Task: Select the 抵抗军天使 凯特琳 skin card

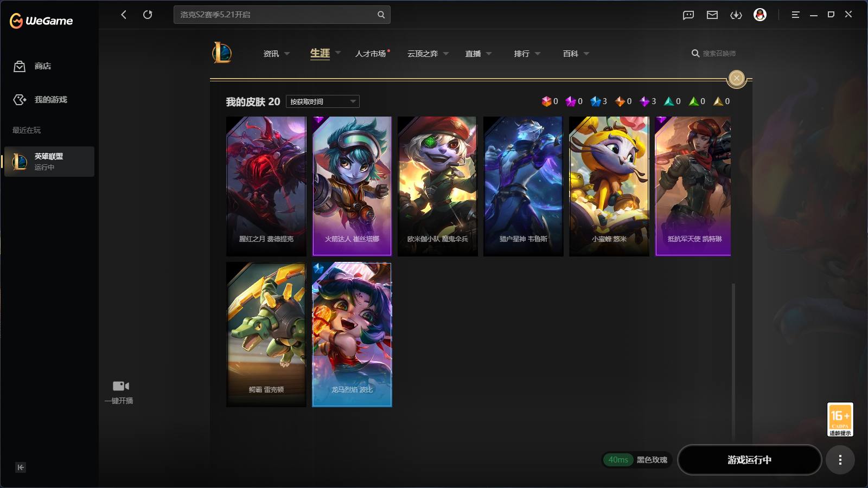Action: [693, 186]
